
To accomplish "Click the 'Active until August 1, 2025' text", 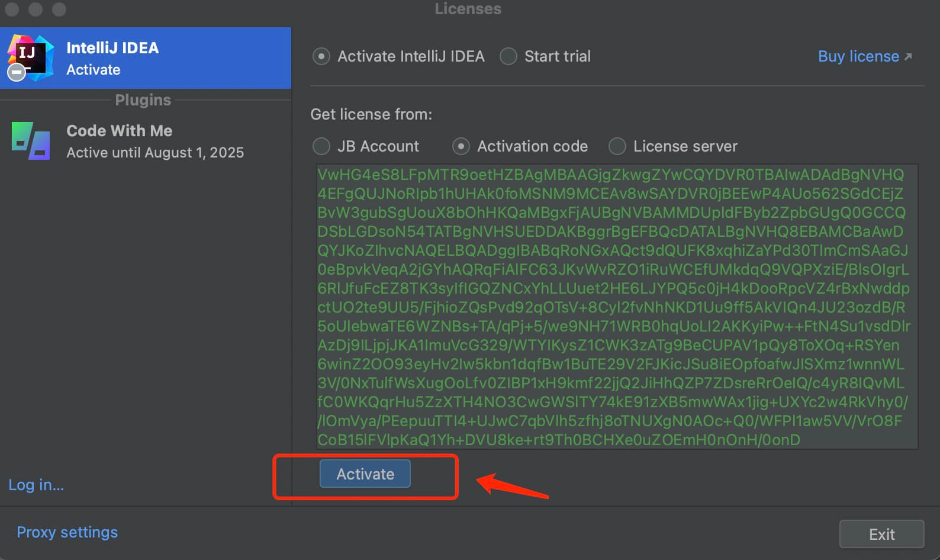I will pos(155,153).
